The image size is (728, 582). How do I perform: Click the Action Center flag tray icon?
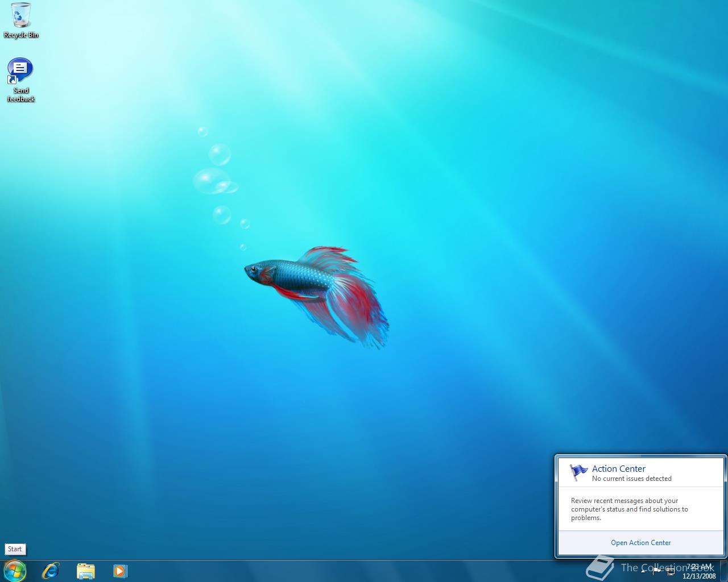point(657,571)
